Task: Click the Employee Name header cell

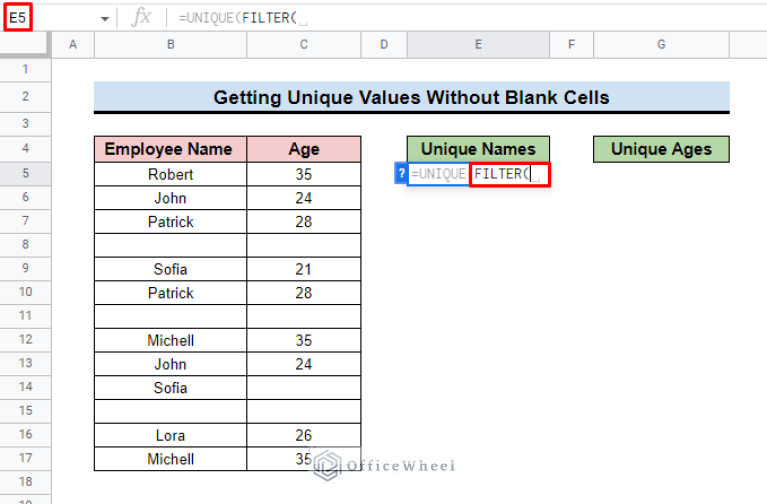Action: pos(170,149)
